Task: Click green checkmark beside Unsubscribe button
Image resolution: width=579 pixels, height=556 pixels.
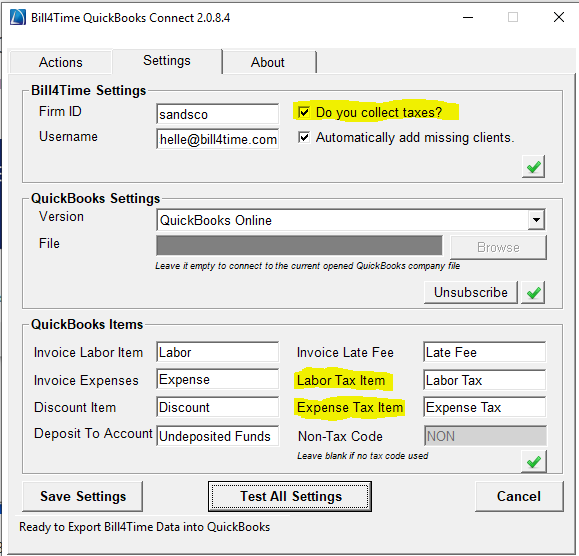Action: [533, 293]
